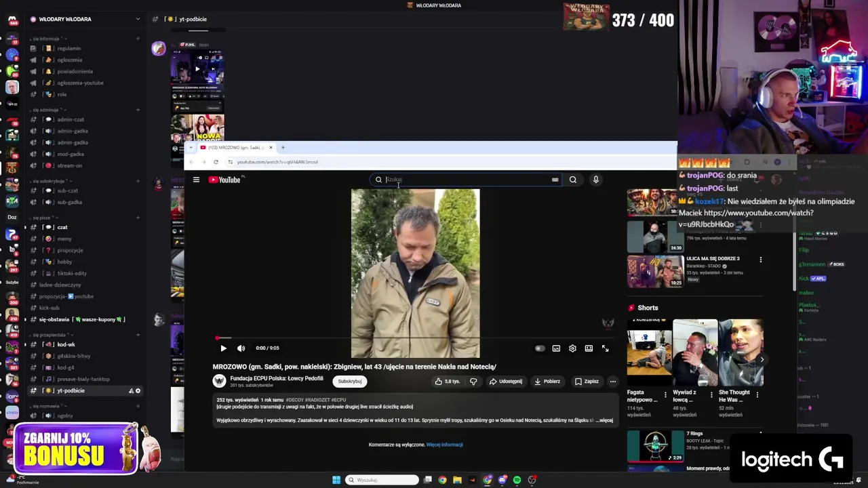Create invite for yt-podbicie channel
The image size is (868, 488).
coord(131,391)
